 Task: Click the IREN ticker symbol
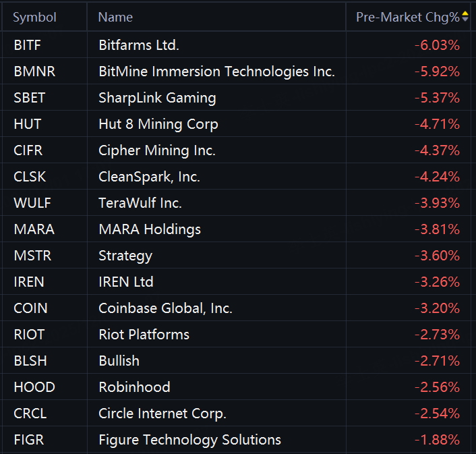pyautogui.click(x=29, y=282)
